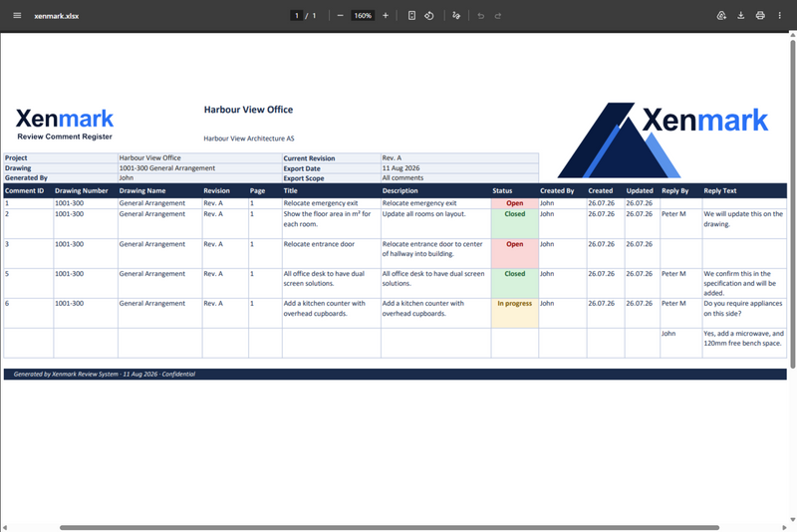Click 'Harbour View Architecture AS' text
Image resolution: width=797 pixels, height=532 pixels.
tap(248, 138)
